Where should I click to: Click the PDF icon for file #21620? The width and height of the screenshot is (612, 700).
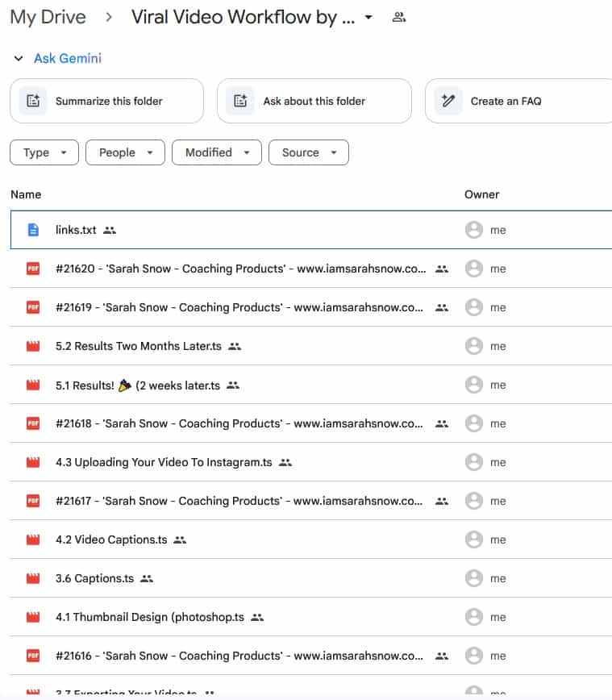click(31, 268)
